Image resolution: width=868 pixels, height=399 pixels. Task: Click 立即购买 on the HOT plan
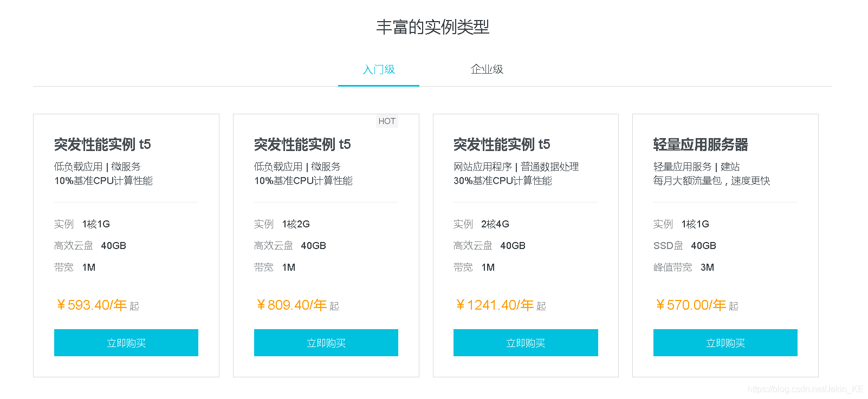[x=326, y=342]
